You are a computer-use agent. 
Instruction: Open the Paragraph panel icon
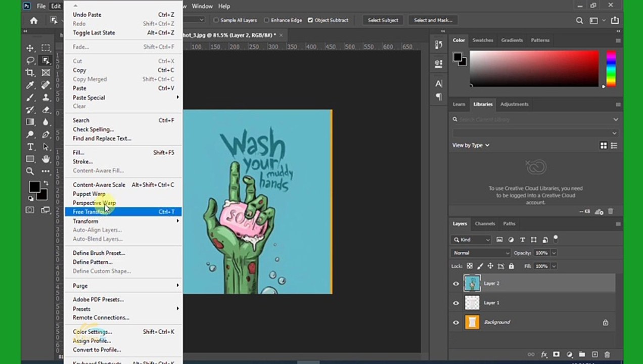[x=438, y=97]
